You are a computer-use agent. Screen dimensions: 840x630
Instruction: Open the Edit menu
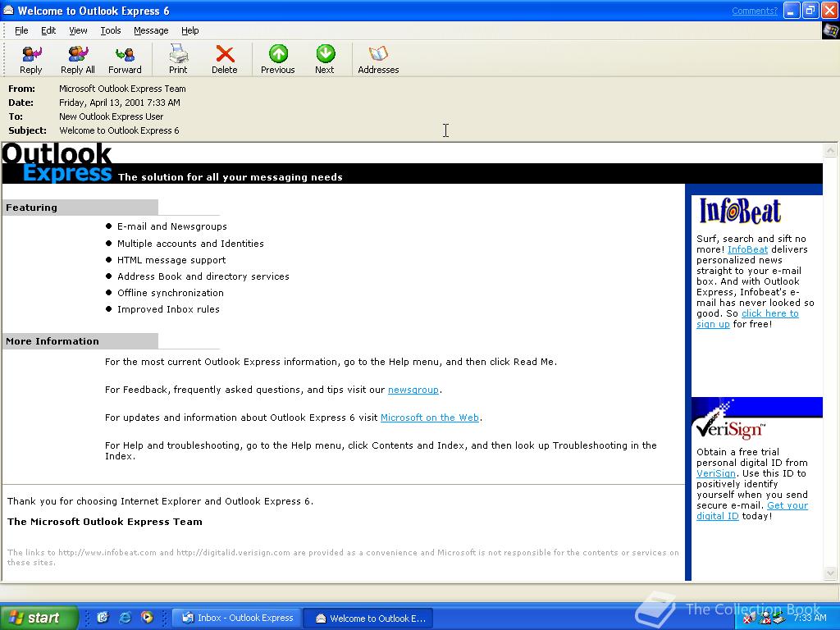point(48,30)
